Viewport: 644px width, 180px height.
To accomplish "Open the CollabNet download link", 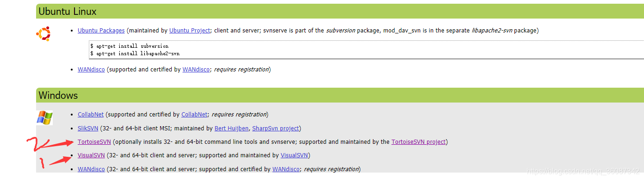I will (91, 114).
